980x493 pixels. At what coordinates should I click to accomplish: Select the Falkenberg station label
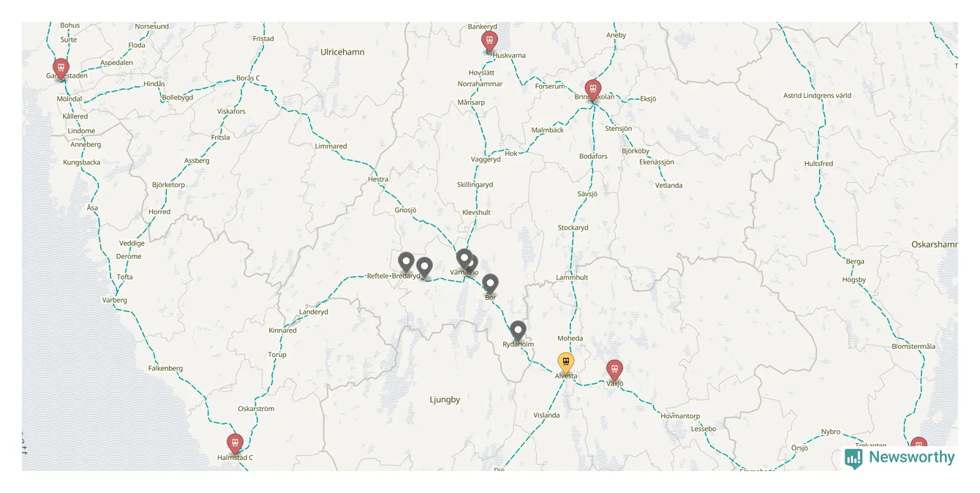tap(165, 368)
